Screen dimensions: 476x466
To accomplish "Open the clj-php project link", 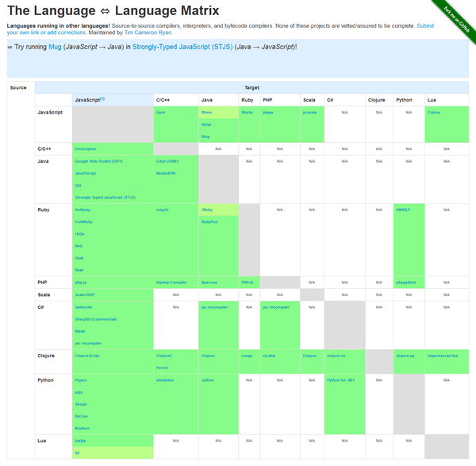I will 269,356.
